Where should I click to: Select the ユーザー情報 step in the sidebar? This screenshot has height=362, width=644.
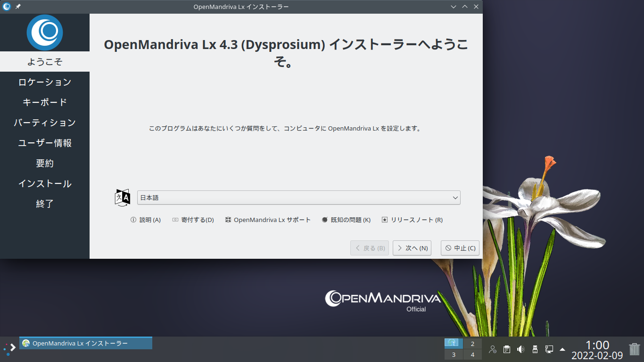[45, 143]
